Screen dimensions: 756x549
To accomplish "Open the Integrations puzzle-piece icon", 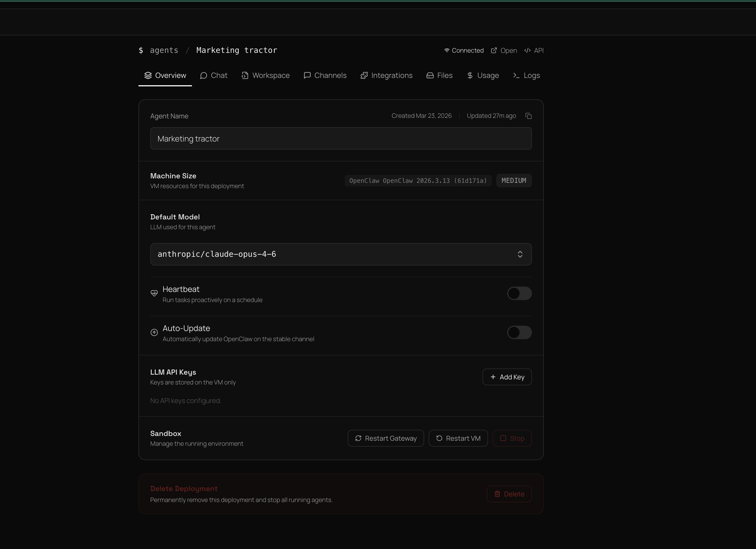I will tap(364, 76).
